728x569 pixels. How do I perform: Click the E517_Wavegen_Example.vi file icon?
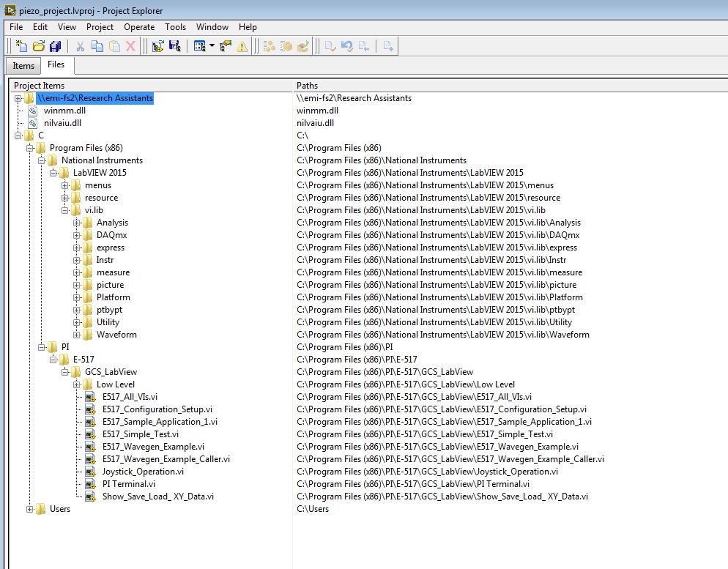[x=90, y=447]
